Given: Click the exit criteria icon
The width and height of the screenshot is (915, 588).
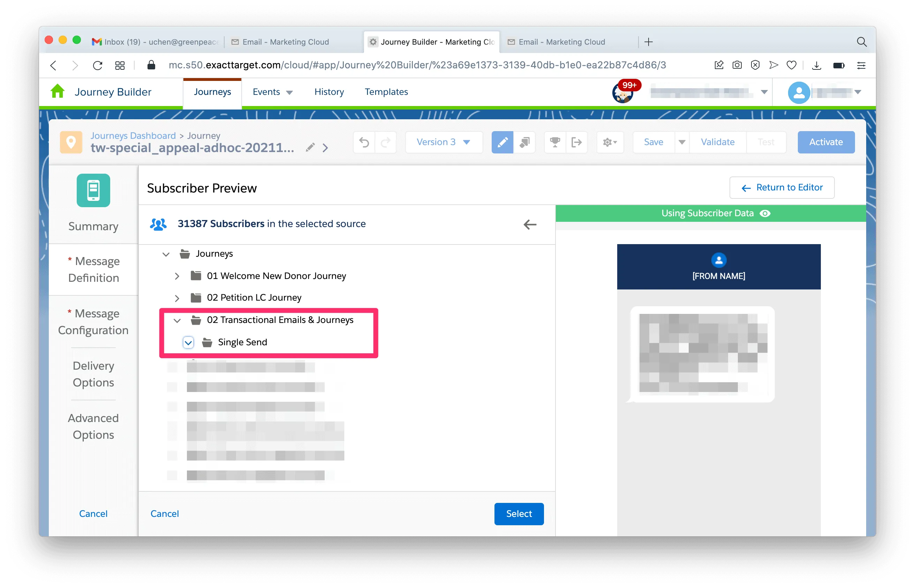Looking at the screenshot, I should (576, 142).
